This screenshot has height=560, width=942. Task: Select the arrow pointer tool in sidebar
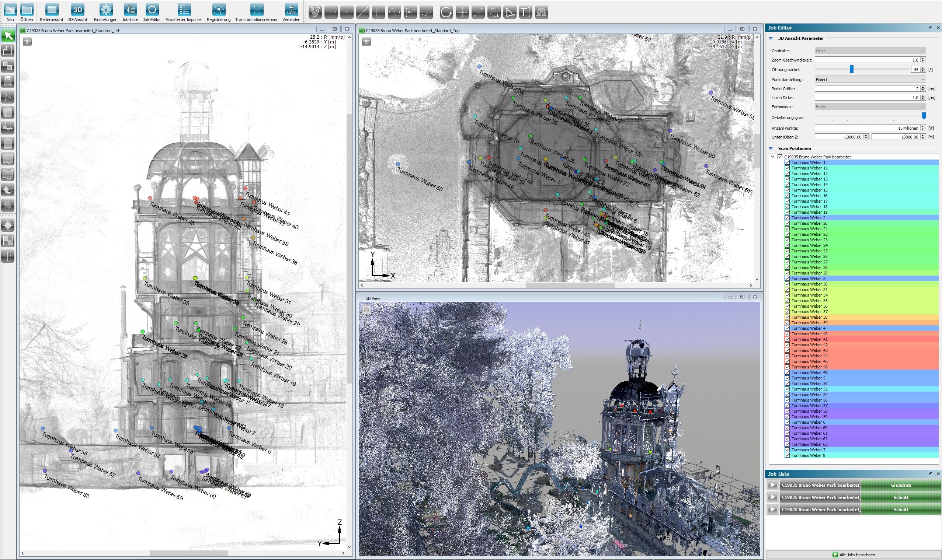click(x=8, y=36)
